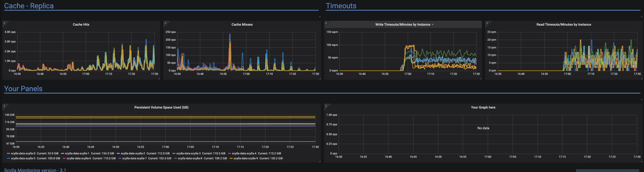
Task: Click the '4.0K ops' axis label in Cache Hits
Action: click(10, 32)
